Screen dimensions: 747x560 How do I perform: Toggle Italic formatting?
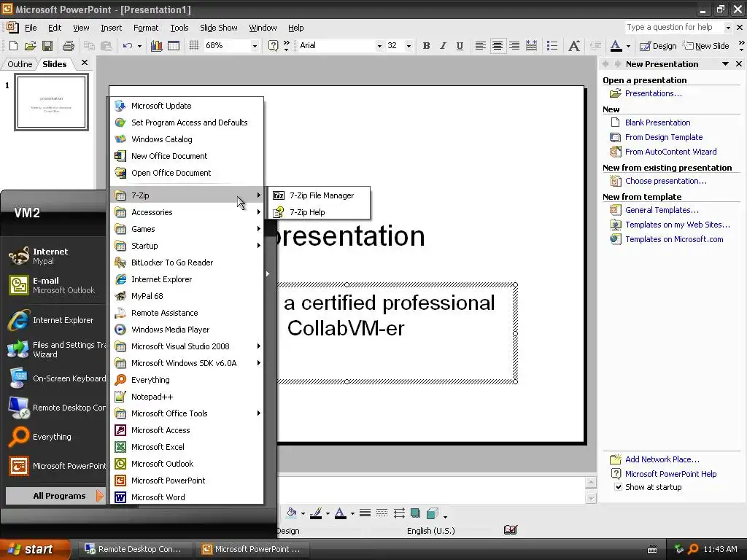tap(443, 46)
